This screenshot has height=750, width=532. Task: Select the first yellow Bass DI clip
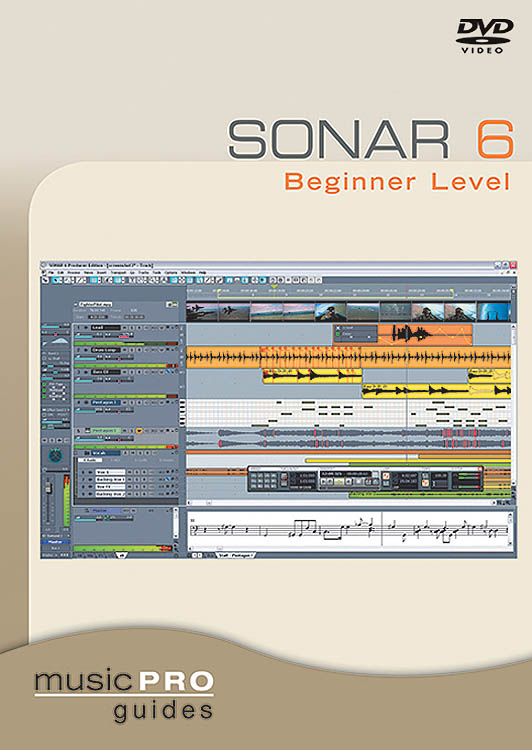tap(312, 376)
